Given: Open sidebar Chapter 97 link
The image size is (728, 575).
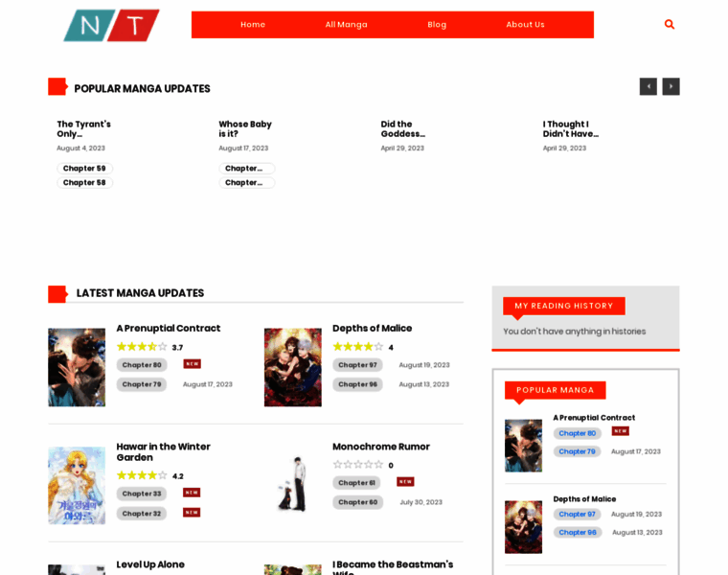Looking at the screenshot, I should [x=577, y=515].
